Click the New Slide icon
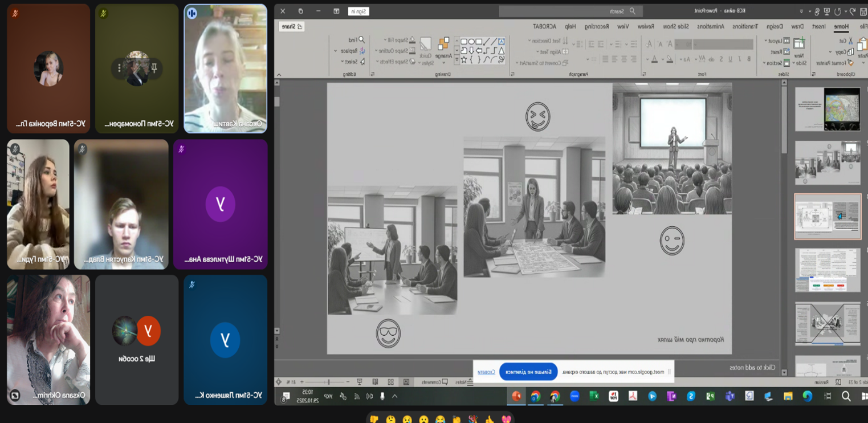The height and width of the screenshot is (423, 868). pos(799,44)
